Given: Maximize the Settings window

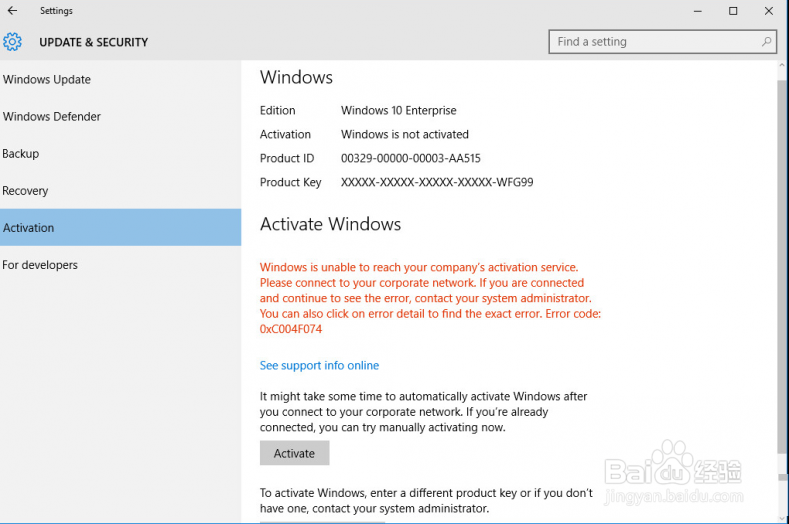Looking at the screenshot, I should pyautogui.click(x=733, y=11).
